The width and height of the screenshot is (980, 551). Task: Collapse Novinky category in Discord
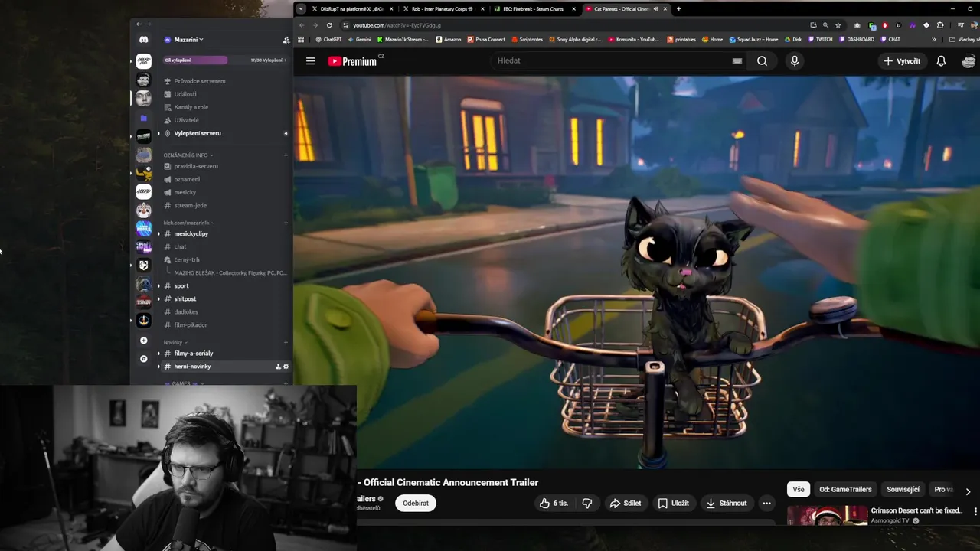click(x=175, y=342)
